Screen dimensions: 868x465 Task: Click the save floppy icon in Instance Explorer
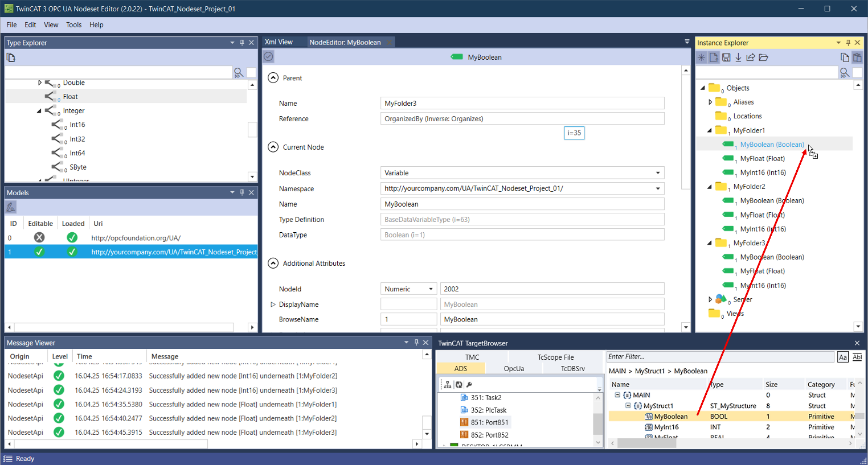point(726,57)
